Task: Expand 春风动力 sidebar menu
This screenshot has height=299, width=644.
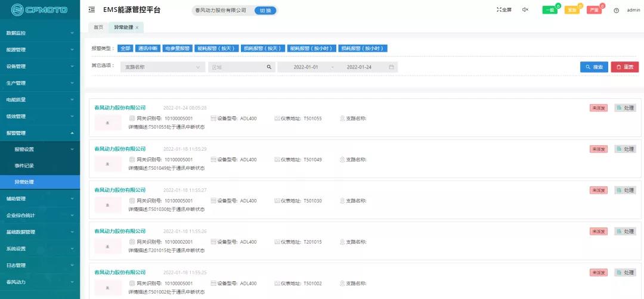Action: [x=40, y=282]
